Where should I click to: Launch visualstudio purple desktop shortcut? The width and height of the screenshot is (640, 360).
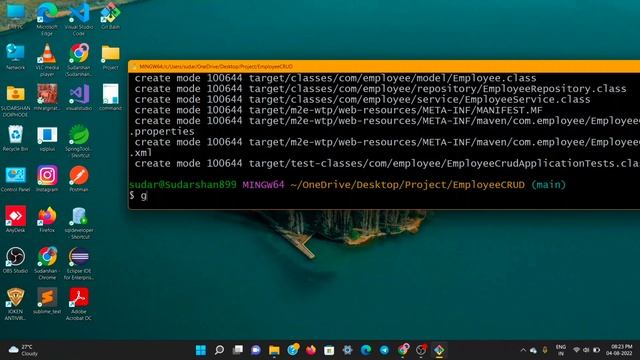[79, 97]
